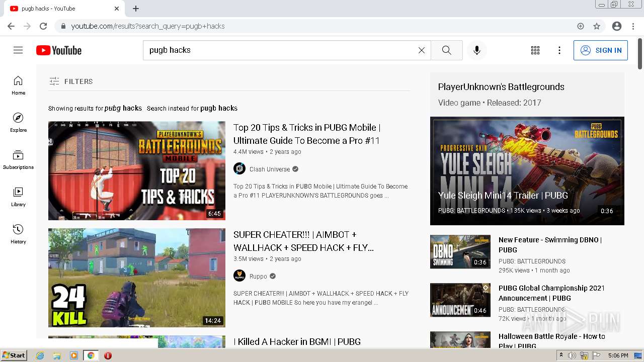Open the YouTube hamburger guide menu

pos(18,50)
